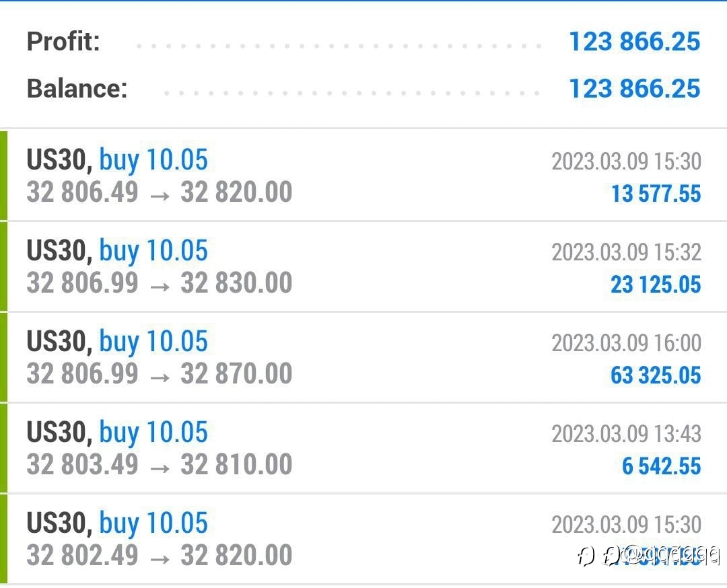The height and width of the screenshot is (588, 727).
Task: Click the arrow in the 32 802.49 trade row
Action: click(160, 559)
